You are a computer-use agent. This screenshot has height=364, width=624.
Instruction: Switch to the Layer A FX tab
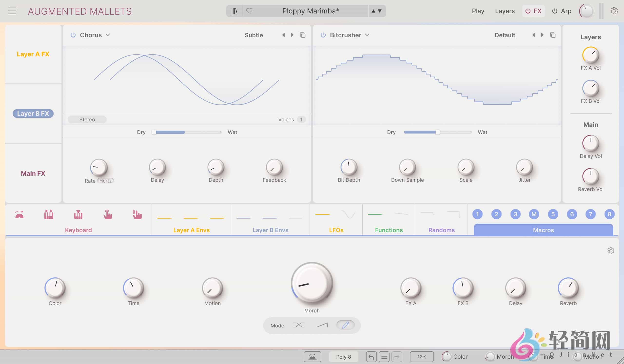pos(33,54)
